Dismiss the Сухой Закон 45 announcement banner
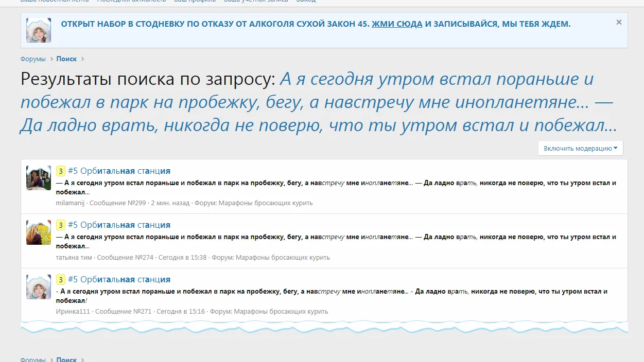 (x=619, y=22)
